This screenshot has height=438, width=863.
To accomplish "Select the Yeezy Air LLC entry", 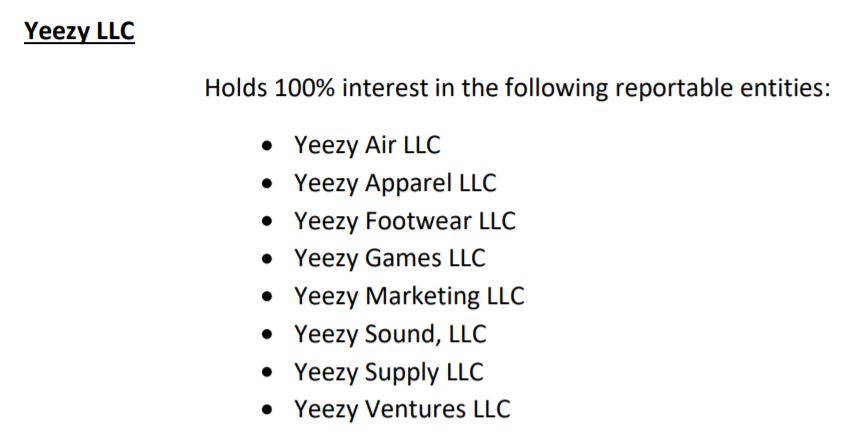I will (x=367, y=145).
